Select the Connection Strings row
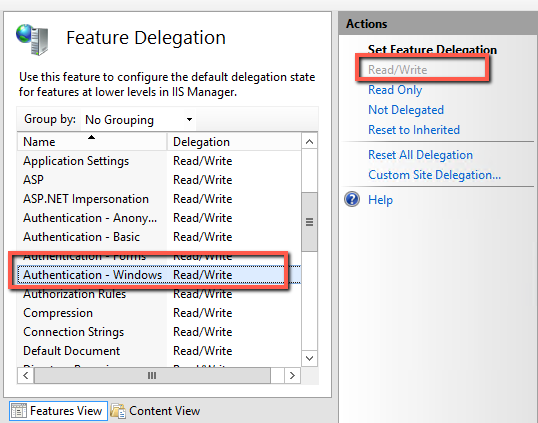Image resolution: width=538 pixels, height=423 pixels. (x=159, y=332)
